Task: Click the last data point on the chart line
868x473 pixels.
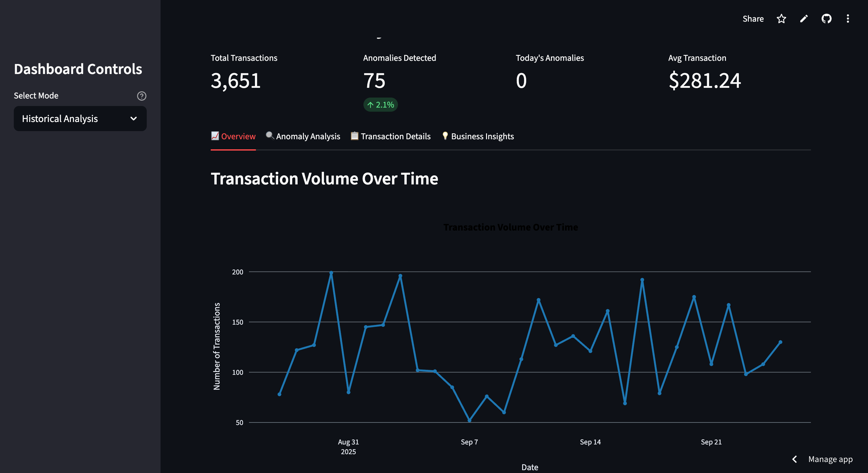Action: coord(780,342)
